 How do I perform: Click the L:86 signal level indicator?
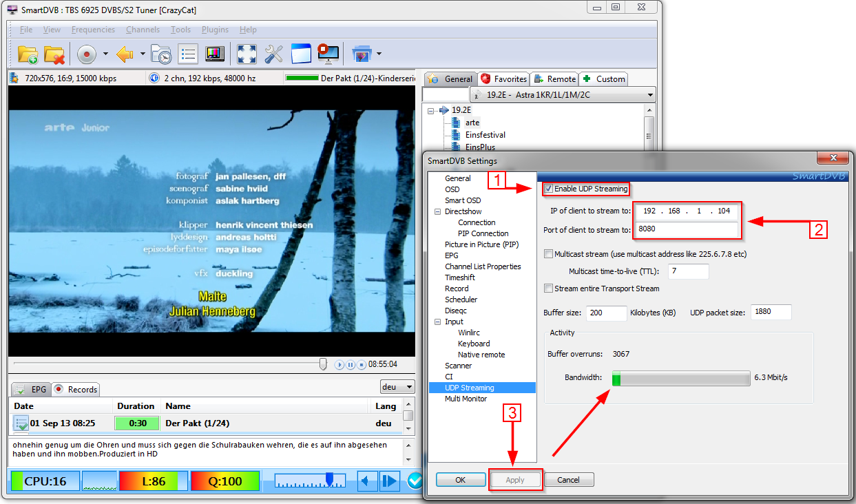click(x=153, y=481)
